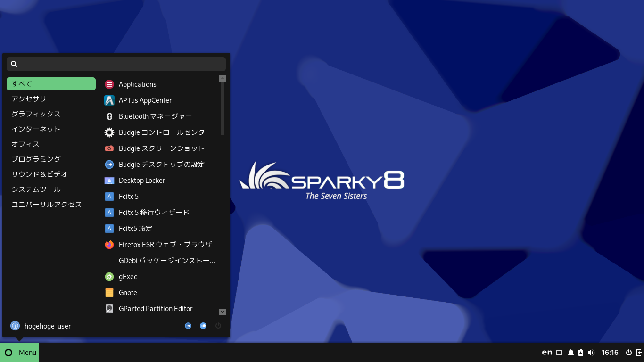Open the Gnote notes app

click(x=159, y=293)
